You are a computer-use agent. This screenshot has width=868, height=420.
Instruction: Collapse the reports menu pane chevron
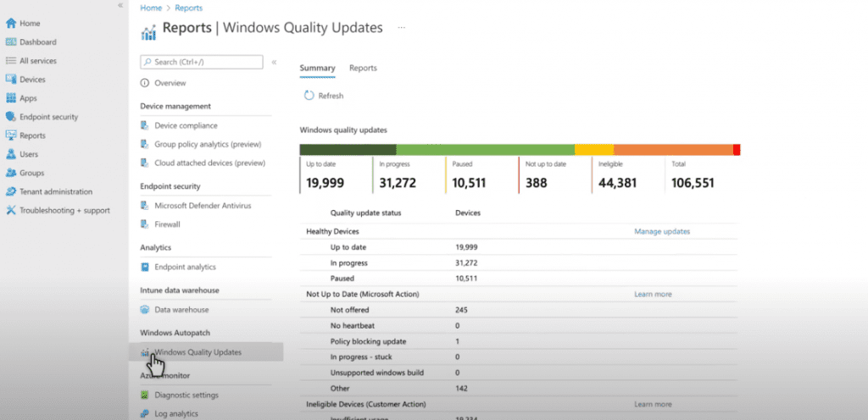(274, 63)
